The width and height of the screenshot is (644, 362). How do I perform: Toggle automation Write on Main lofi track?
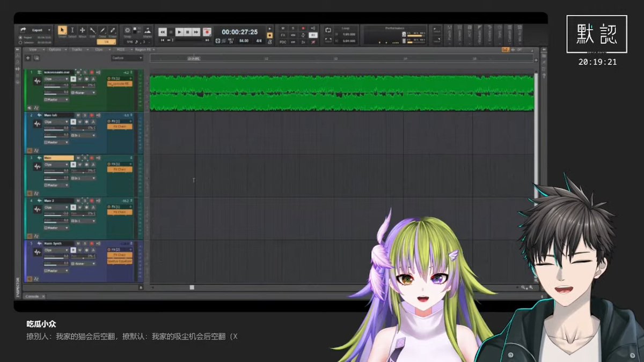(79, 122)
